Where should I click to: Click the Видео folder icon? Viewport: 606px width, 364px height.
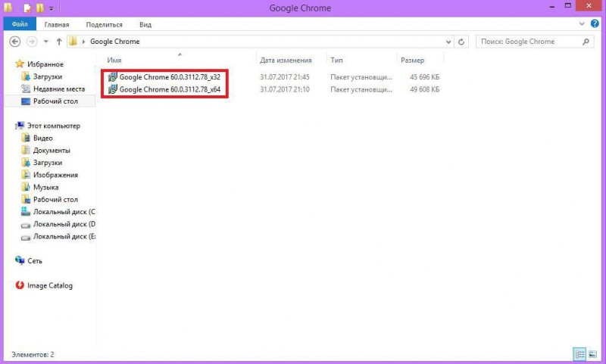pos(26,138)
